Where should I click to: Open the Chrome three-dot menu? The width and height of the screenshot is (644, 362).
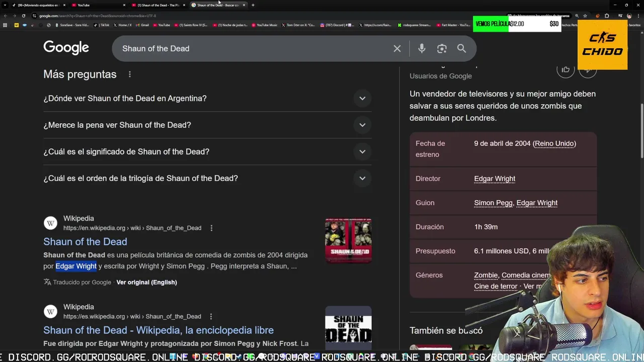point(638,16)
